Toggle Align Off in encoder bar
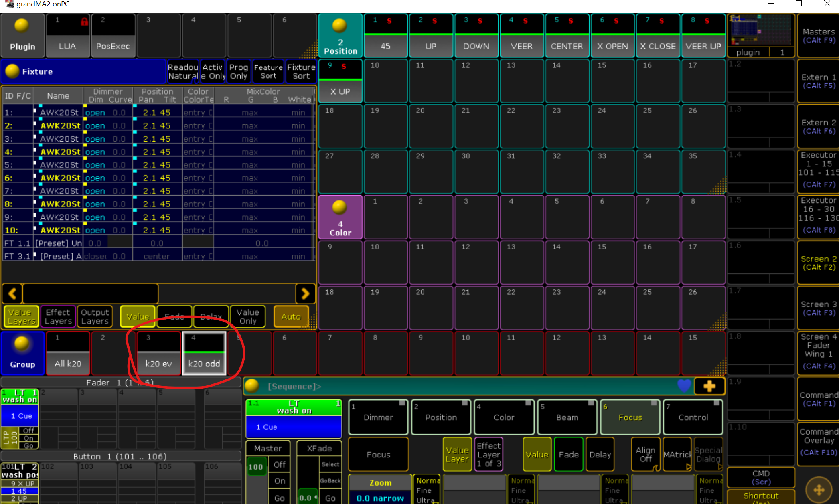Screen dimensions: 839x504 point(646,455)
